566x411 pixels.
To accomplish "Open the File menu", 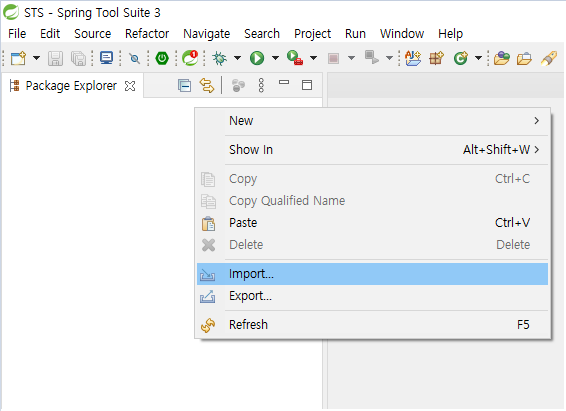I will pos(17,34).
